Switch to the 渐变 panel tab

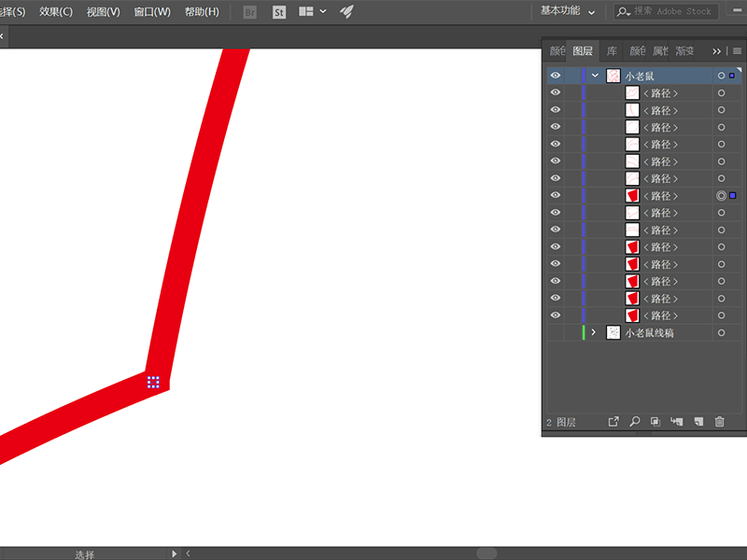684,51
